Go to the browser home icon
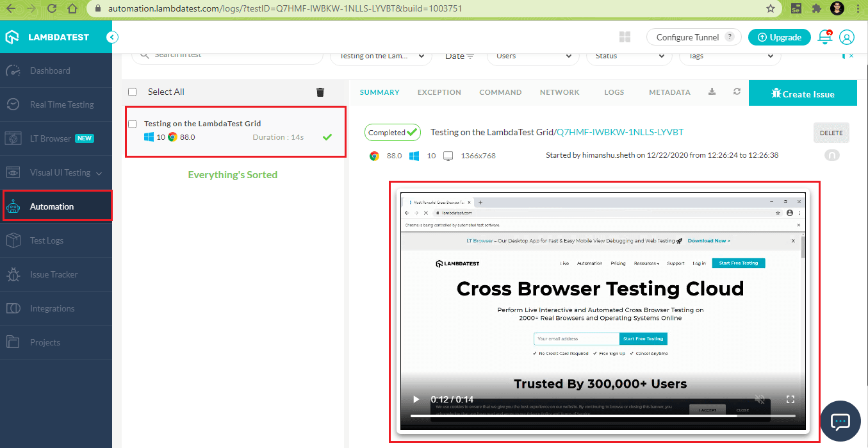This screenshot has height=448, width=868. click(x=72, y=9)
